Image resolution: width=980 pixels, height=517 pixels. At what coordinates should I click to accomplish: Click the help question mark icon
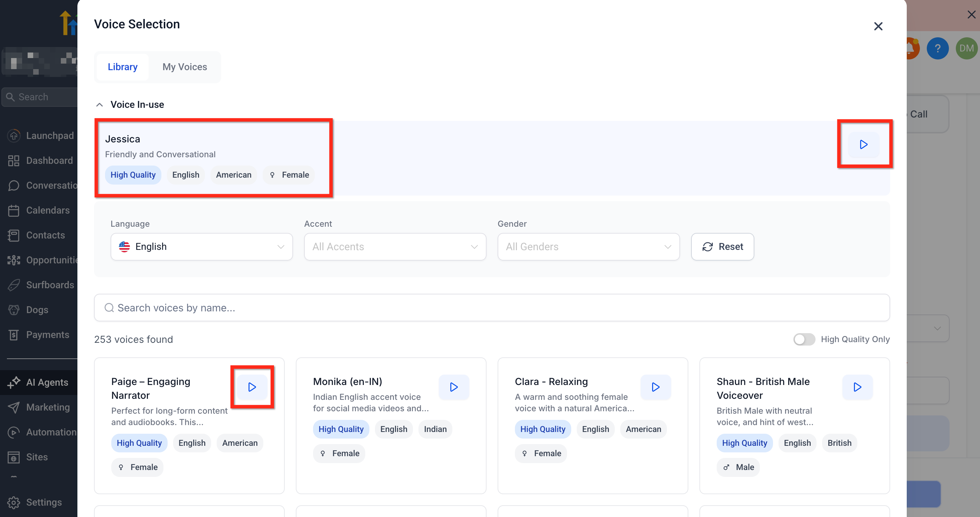pyautogui.click(x=937, y=48)
